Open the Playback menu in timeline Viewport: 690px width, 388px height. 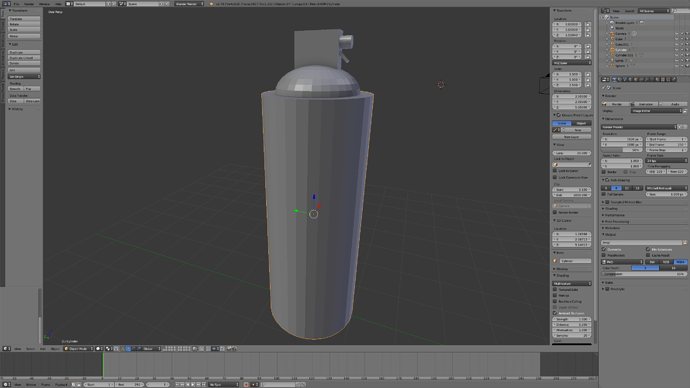pyautogui.click(x=61, y=384)
